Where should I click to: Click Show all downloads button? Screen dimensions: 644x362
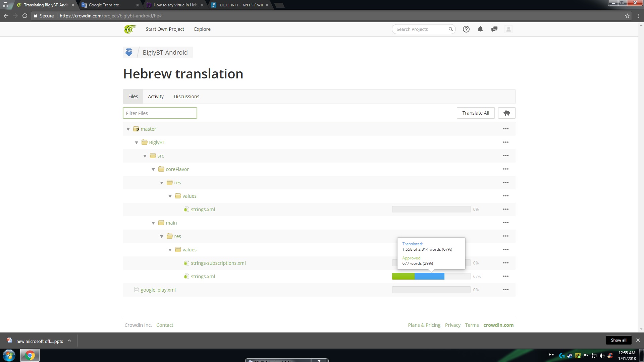pos(619,340)
